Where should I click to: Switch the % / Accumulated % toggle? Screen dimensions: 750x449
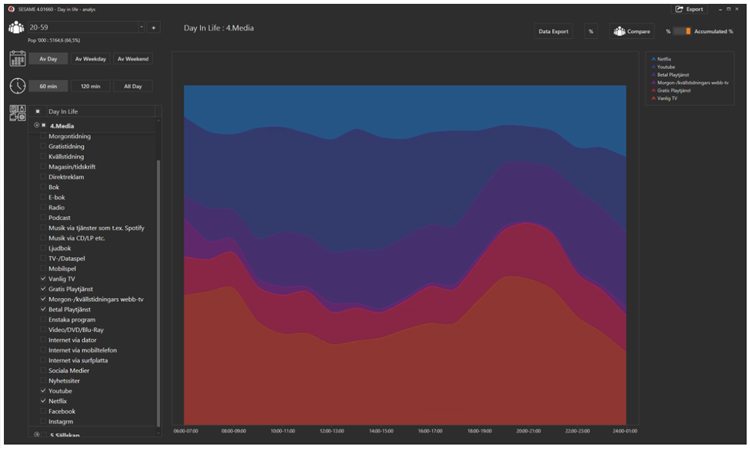685,32
